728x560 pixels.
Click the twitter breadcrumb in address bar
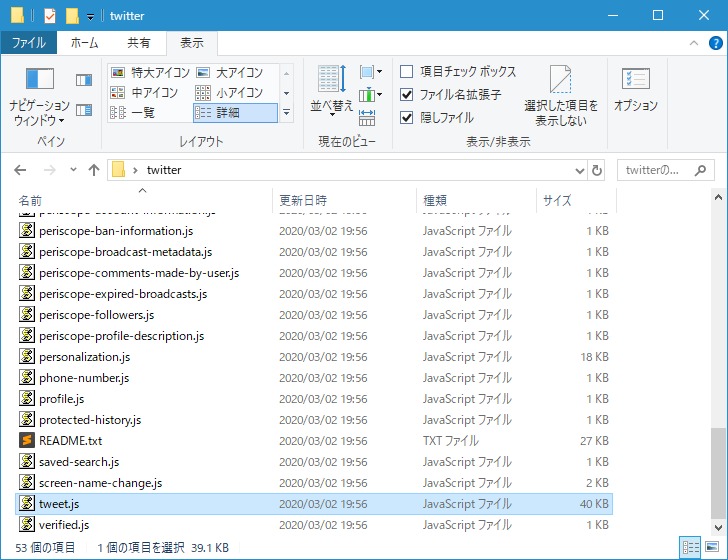click(164, 170)
